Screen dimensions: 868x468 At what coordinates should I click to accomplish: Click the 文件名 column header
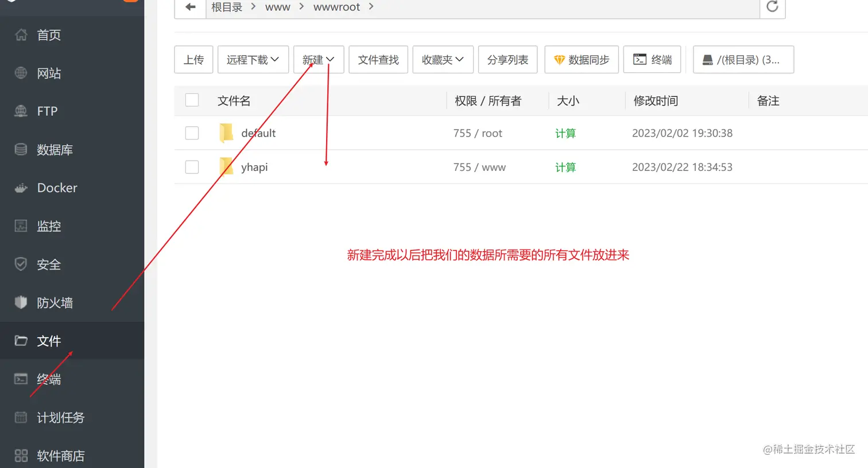(234, 101)
